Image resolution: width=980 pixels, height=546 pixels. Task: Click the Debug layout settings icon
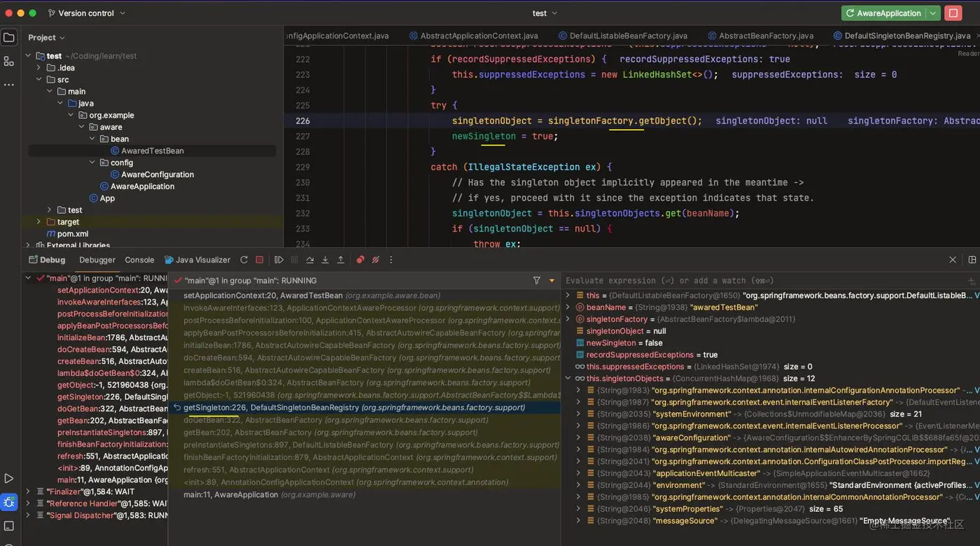(x=972, y=260)
